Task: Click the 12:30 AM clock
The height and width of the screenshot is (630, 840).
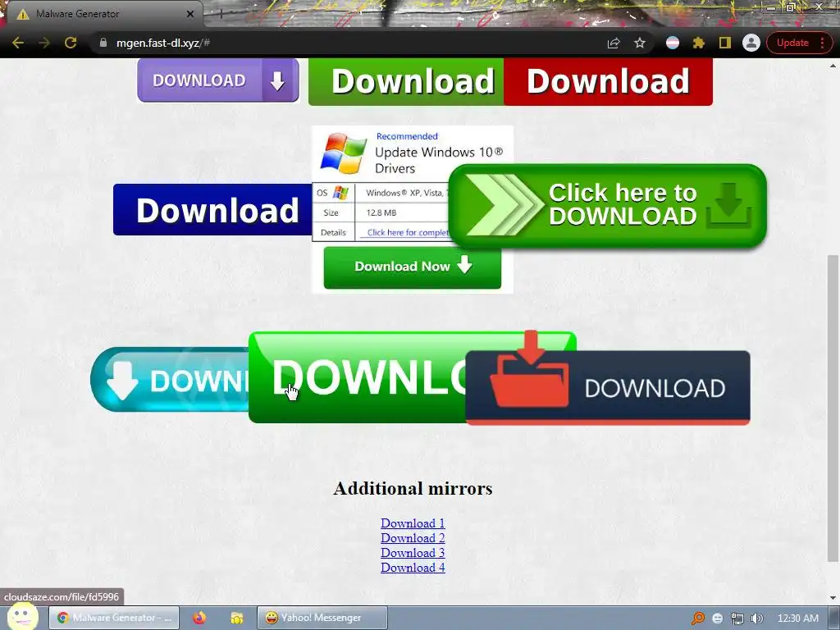Action: pos(797,619)
